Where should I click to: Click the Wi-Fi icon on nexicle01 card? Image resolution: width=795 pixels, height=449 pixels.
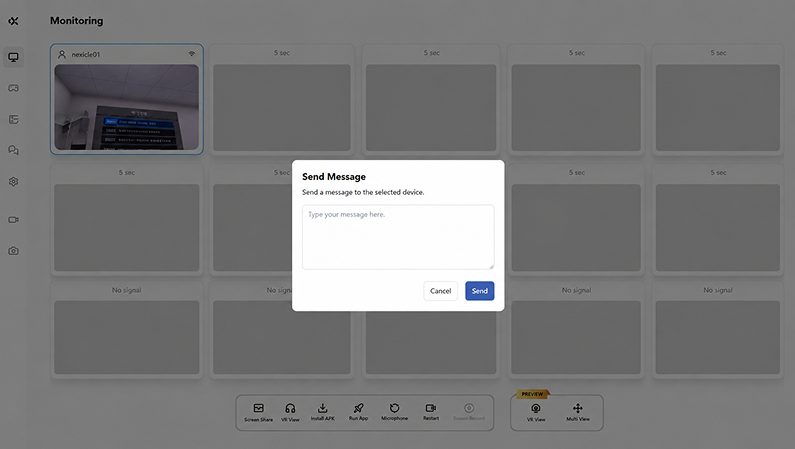pos(192,54)
